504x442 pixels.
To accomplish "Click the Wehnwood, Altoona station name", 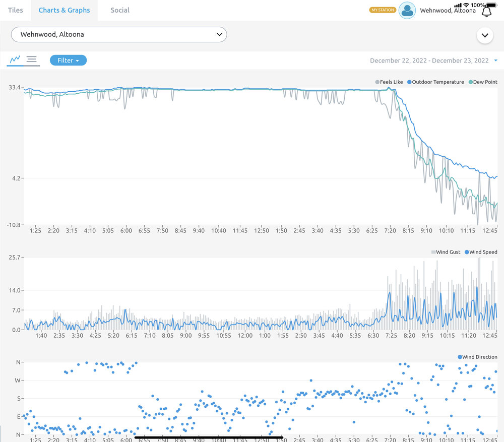I will (x=447, y=10).
